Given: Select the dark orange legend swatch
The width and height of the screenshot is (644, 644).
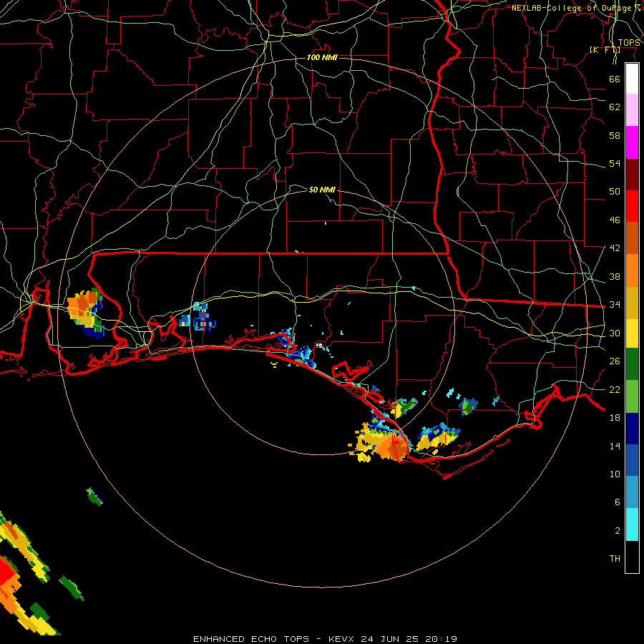Looking at the screenshot, I should (632, 238).
